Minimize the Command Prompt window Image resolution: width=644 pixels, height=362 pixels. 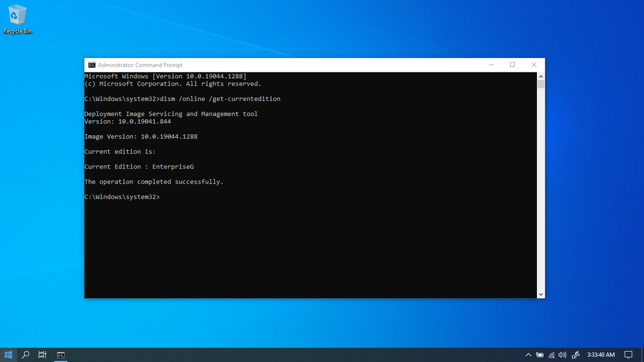point(491,65)
